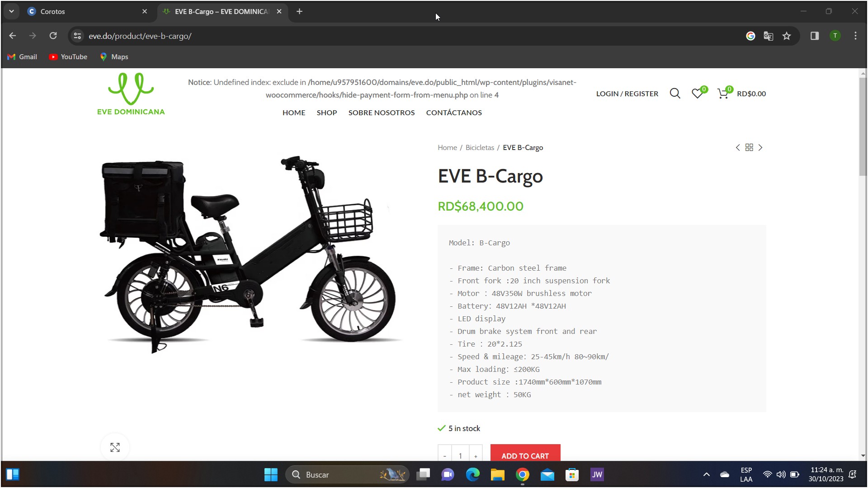Click the taskbar Buscar search box
Screen dimensions: 868x488
pos(347,474)
